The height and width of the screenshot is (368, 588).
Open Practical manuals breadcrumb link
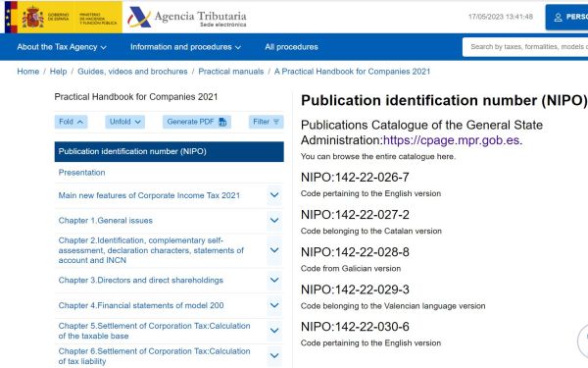click(231, 72)
